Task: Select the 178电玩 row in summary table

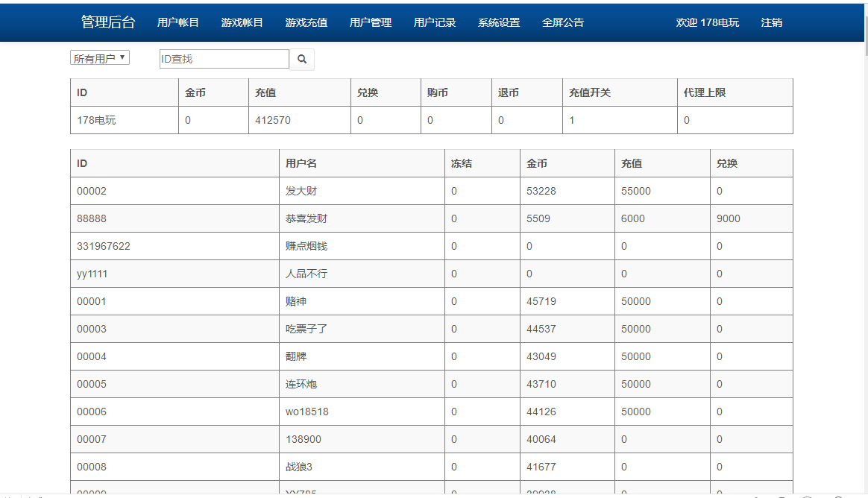Action: [x=125, y=119]
